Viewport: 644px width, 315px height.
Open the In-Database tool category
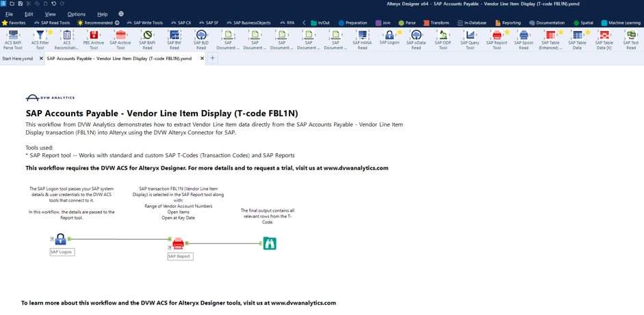click(472, 23)
